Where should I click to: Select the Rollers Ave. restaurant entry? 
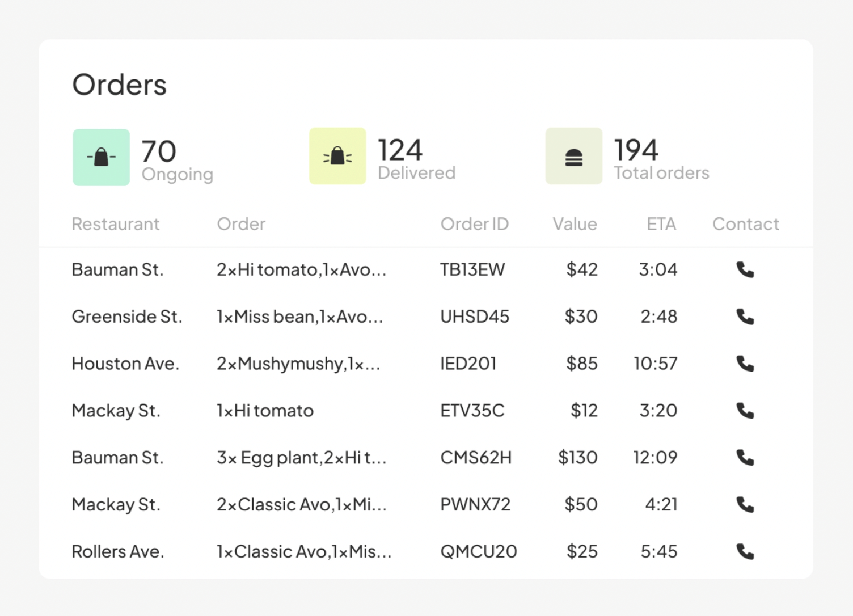coord(117,551)
